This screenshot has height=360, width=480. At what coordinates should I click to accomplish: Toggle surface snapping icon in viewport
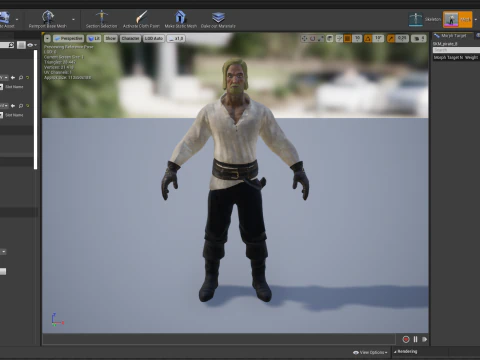(339, 39)
